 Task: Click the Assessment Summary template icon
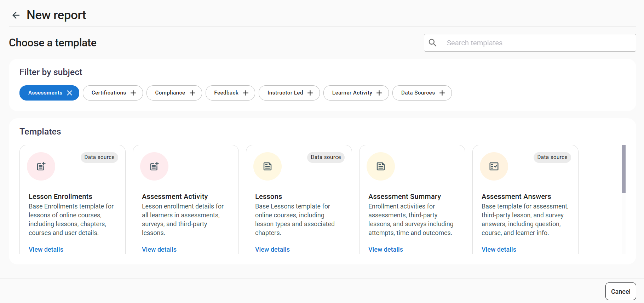tap(381, 166)
